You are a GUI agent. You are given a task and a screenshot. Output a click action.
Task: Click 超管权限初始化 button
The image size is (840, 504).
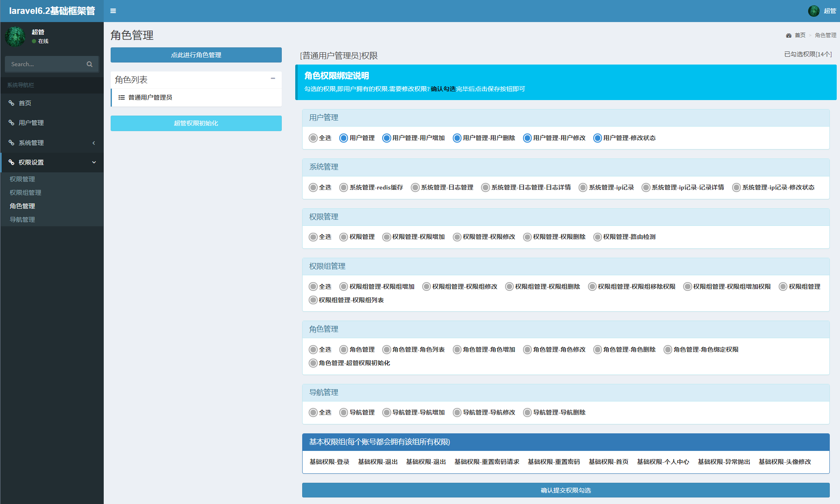click(x=196, y=123)
